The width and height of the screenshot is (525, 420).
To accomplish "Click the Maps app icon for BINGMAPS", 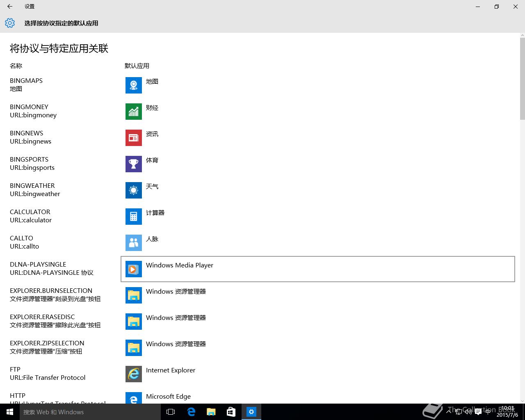I will point(134,85).
